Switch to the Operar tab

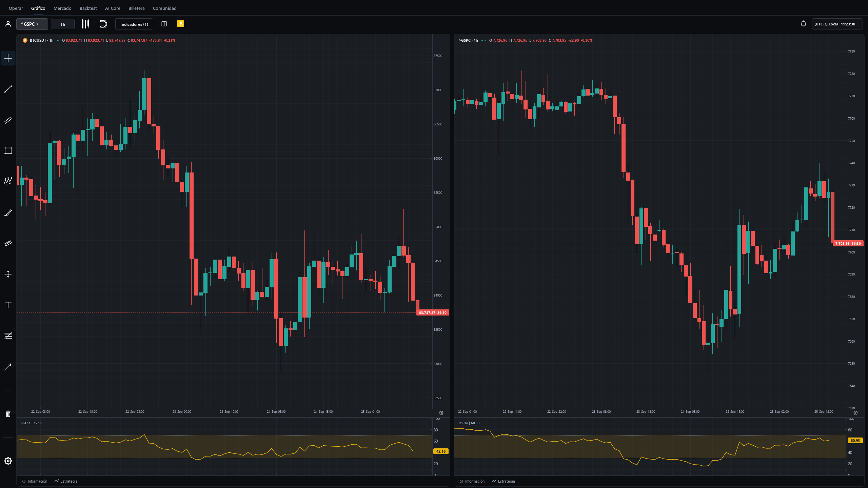coord(16,8)
